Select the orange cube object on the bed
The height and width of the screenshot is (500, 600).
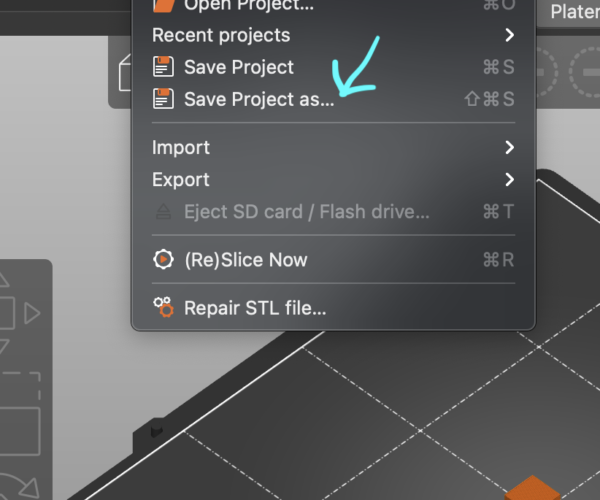[532, 488]
